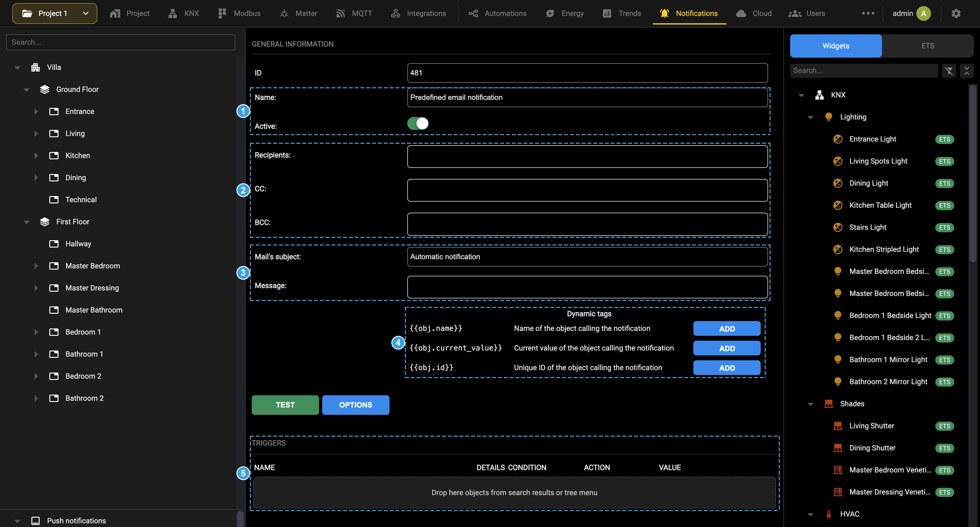Viewport: 980px width, 527px height.
Task: Select the Villa building icon
Action: pyautogui.click(x=36, y=67)
